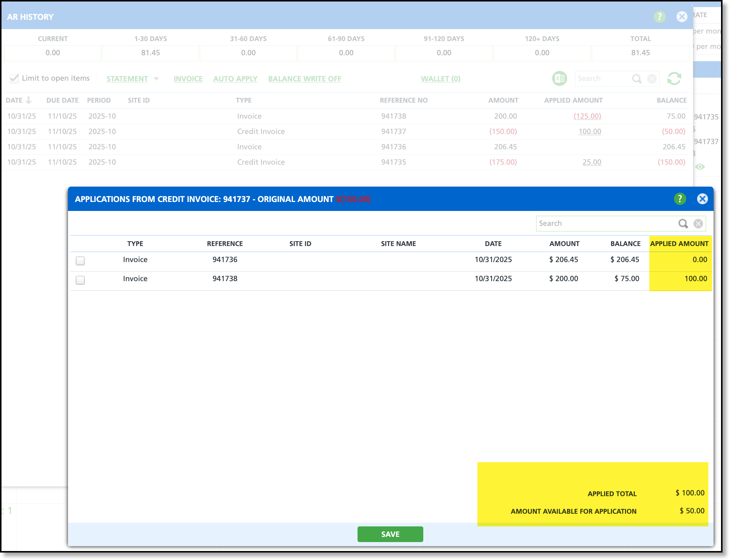Click the AR History search magnifier icon
This screenshot has height=560, width=730.
(x=637, y=79)
